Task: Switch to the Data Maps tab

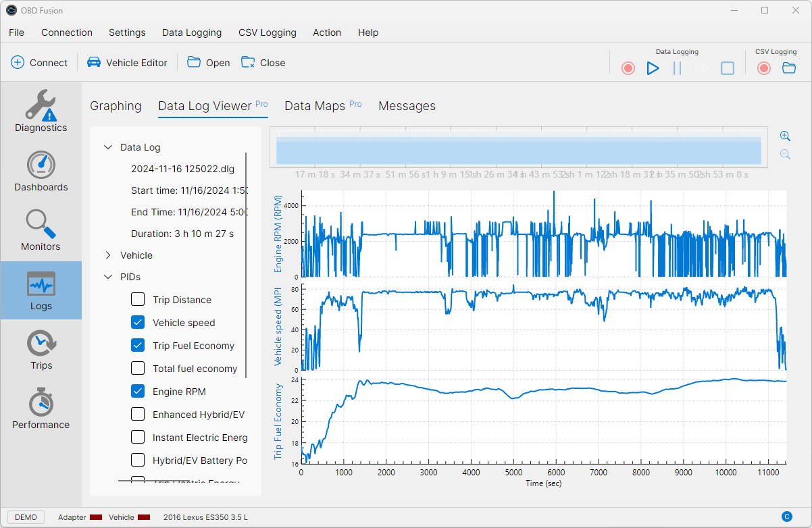Action: 315,105
